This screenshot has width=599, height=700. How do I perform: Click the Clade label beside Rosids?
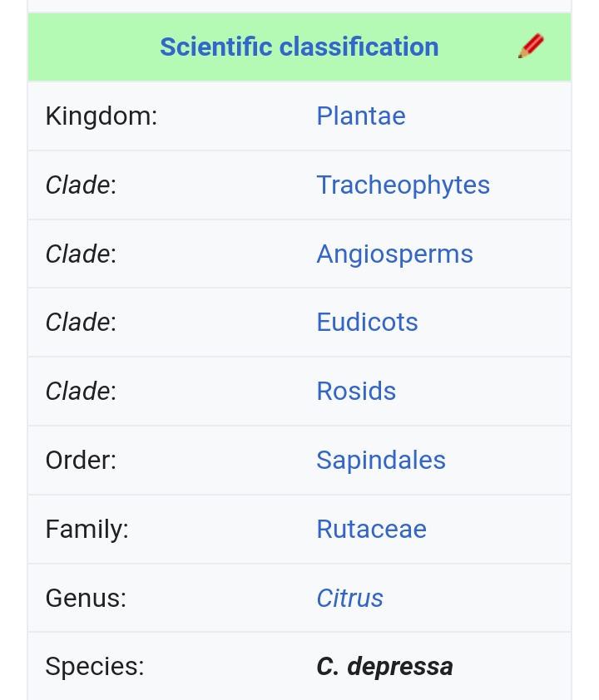pos(81,391)
